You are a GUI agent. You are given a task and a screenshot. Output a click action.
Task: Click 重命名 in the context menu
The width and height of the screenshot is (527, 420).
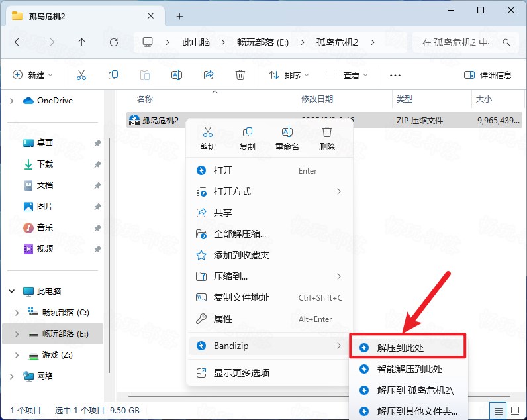pyautogui.click(x=287, y=138)
